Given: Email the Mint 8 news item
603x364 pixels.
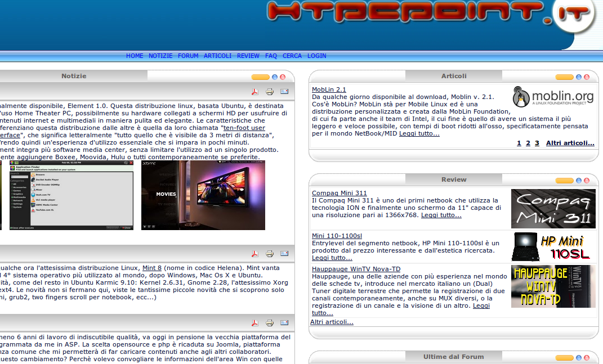Looking at the screenshot, I should point(284,254).
